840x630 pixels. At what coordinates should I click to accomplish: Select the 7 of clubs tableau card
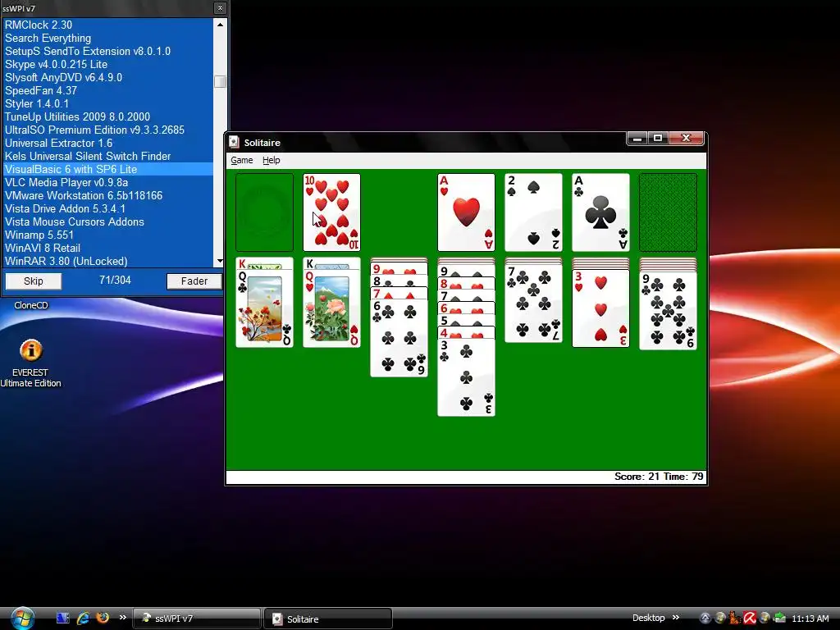533,304
